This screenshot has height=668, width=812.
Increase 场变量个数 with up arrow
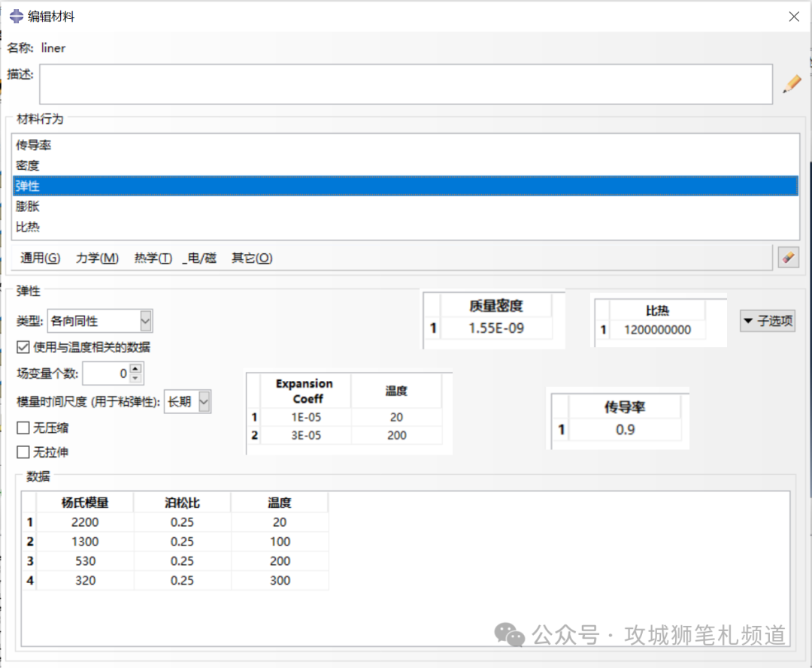pos(135,369)
